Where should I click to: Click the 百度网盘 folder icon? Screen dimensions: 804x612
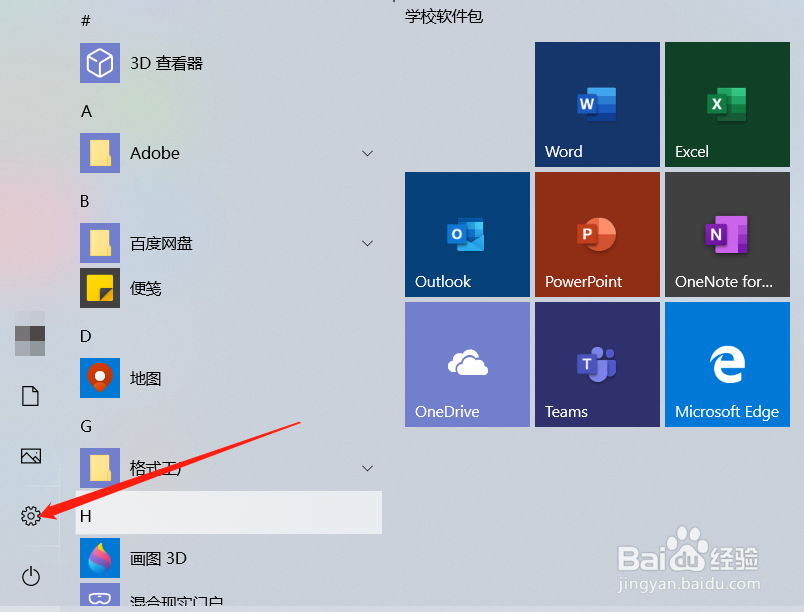click(100, 243)
